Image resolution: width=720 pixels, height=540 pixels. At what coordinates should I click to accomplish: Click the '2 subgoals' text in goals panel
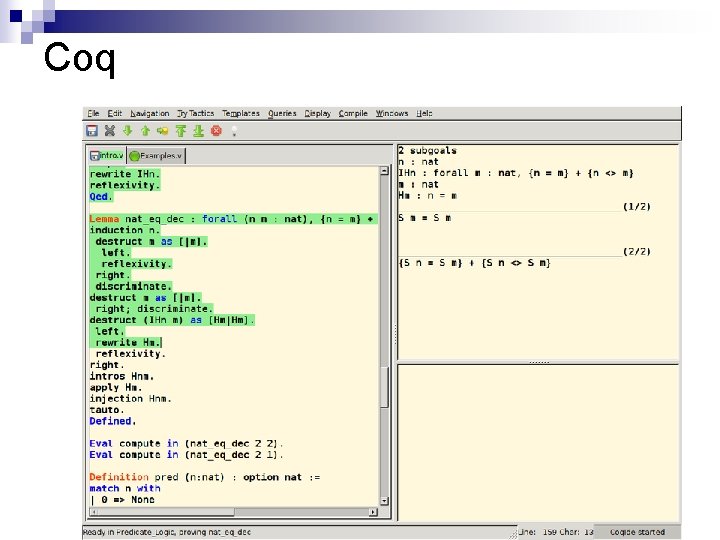tap(428, 151)
